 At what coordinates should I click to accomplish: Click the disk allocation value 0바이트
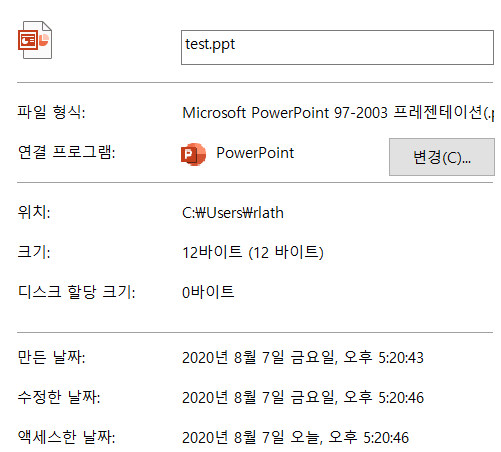208,292
